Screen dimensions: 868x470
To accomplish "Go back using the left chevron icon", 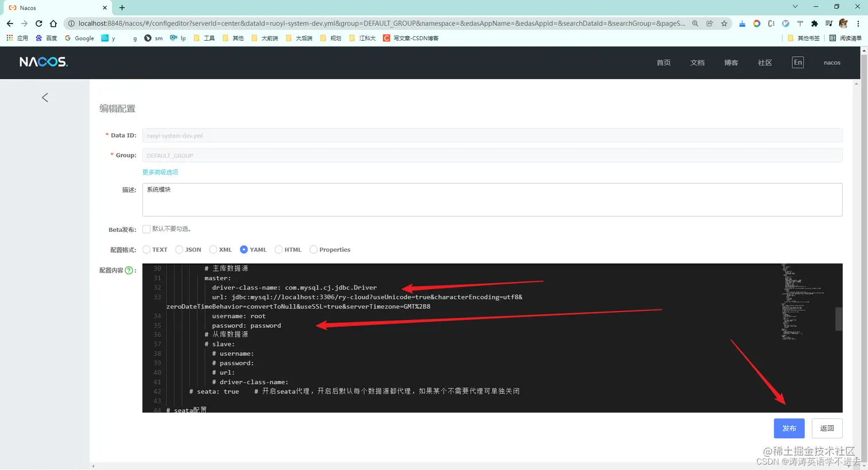I will point(45,98).
